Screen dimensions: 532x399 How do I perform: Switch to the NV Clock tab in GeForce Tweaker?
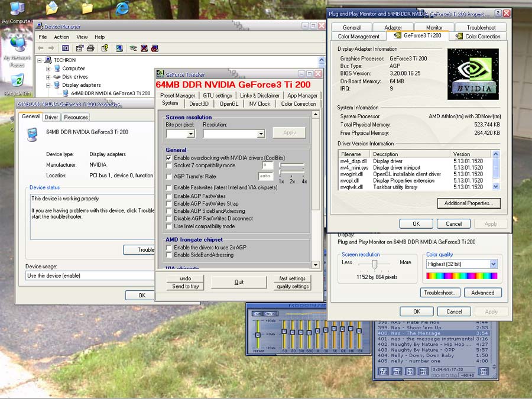click(x=259, y=104)
